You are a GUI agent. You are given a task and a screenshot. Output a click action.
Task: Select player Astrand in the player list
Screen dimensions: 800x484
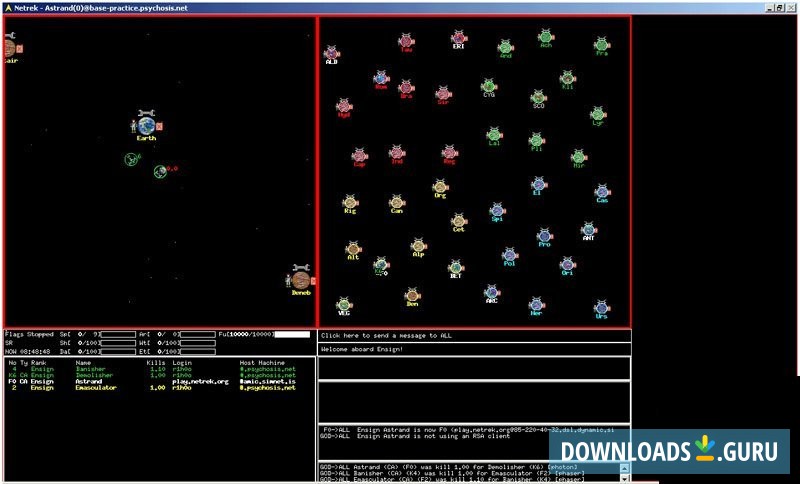pos(89,381)
